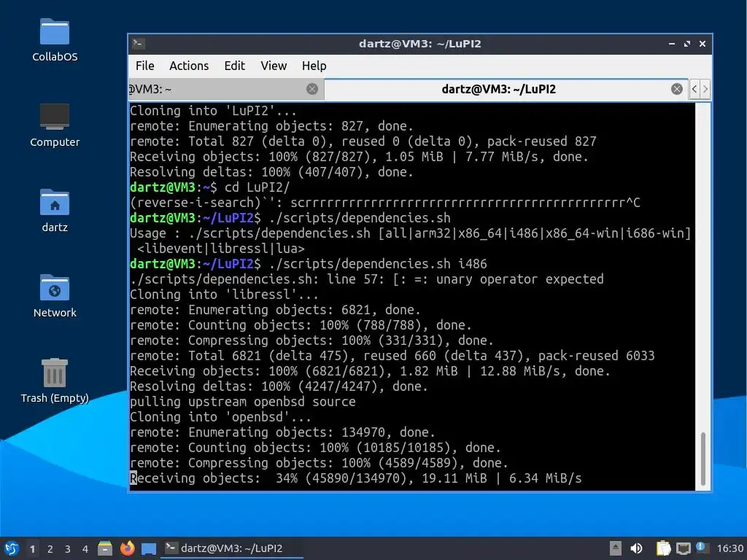
Task: Click the 'cd LuPI2/' command text
Action: (257, 187)
